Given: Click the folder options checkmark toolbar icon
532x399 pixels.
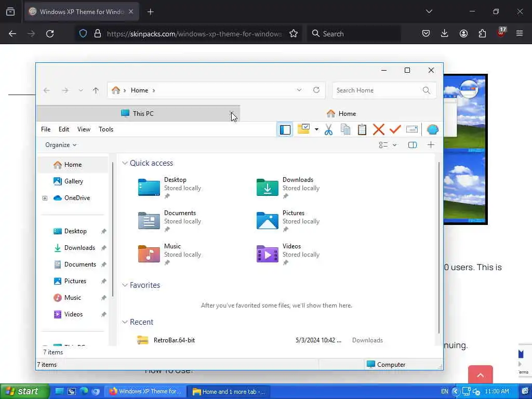Looking at the screenshot, I should coord(303,129).
